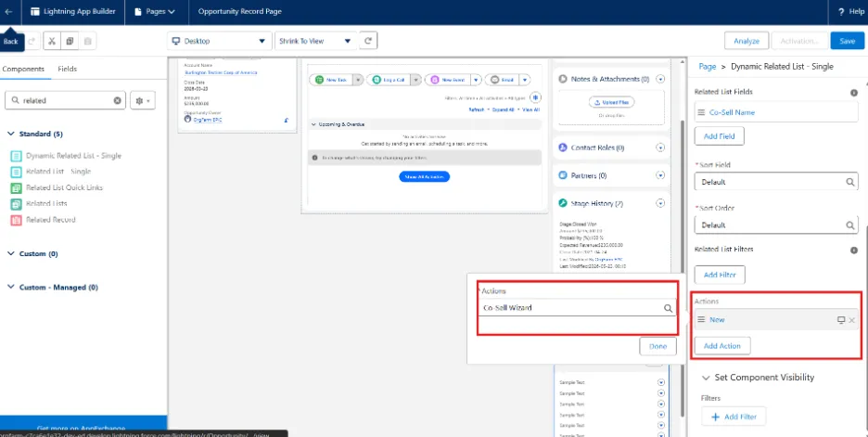Screen dimensions: 868x437
Task: Open the New Event dropdown arrow
Action: click(476, 80)
